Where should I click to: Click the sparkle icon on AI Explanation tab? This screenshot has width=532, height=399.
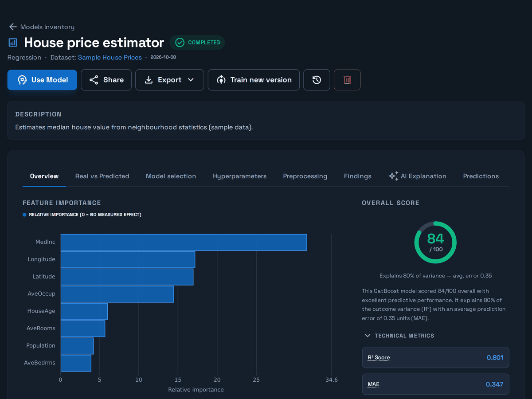point(393,176)
